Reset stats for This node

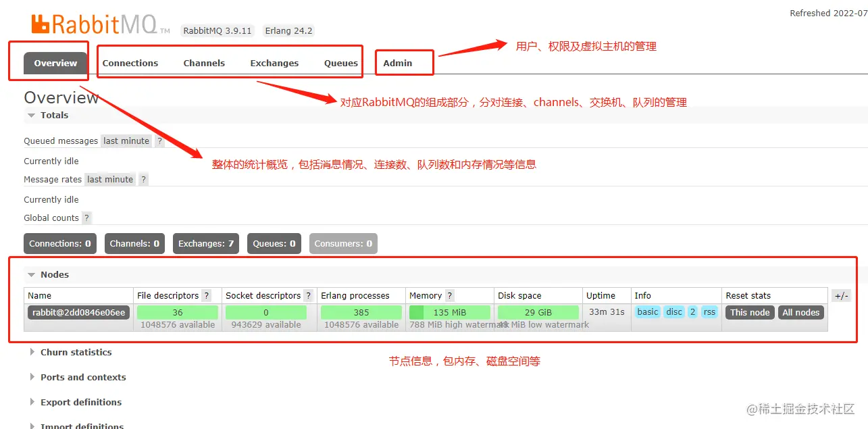(x=750, y=313)
